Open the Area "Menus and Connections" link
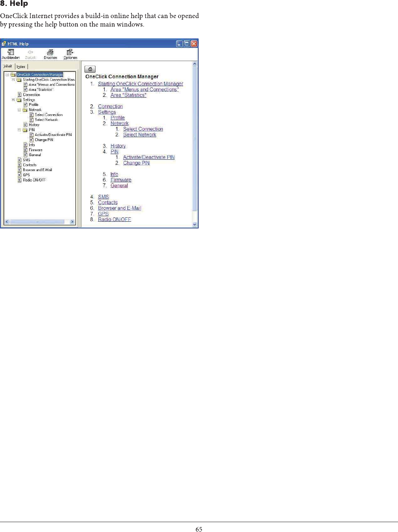 [145, 90]
